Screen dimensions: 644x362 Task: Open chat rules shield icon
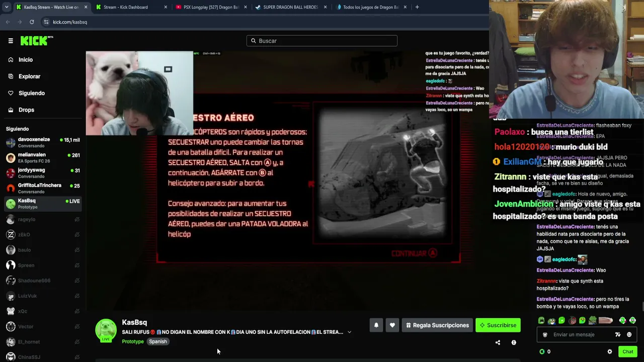pos(545,335)
